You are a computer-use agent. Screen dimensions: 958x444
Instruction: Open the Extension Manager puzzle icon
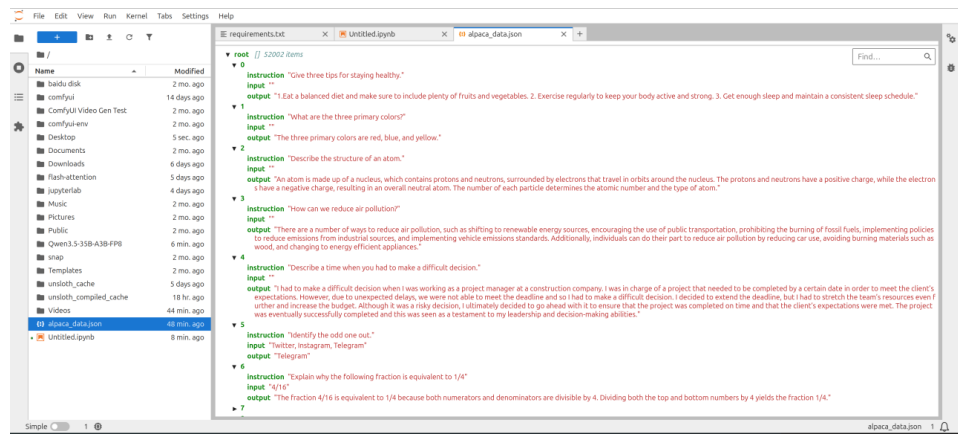click(19, 126)
